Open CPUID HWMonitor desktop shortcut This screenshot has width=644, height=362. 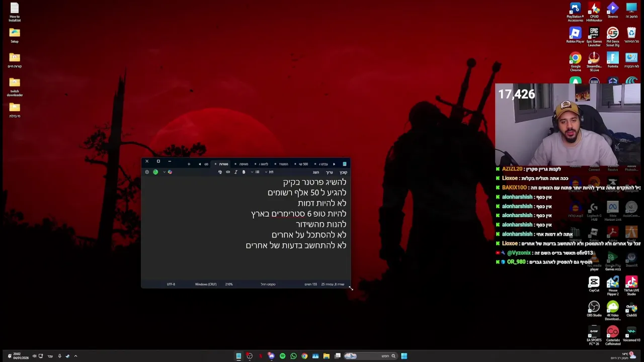pyautogui.click(x=594, y=12)
